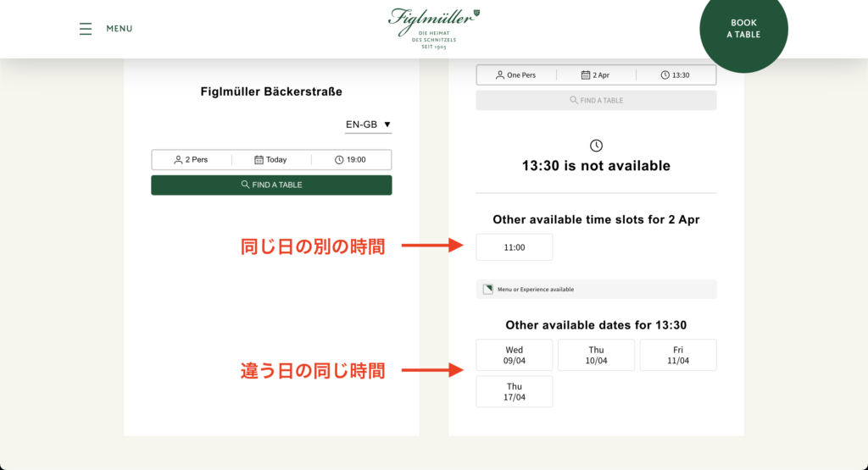The image size is (868, 470).
Task: Open the 13:30 time selector
Action: click(676, 75)
